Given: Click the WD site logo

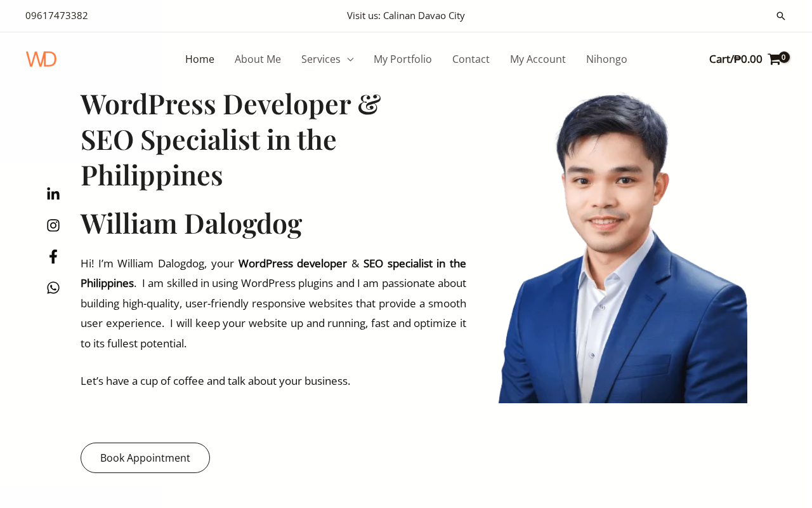Looking at the screenshot, I should coord(41,59).
